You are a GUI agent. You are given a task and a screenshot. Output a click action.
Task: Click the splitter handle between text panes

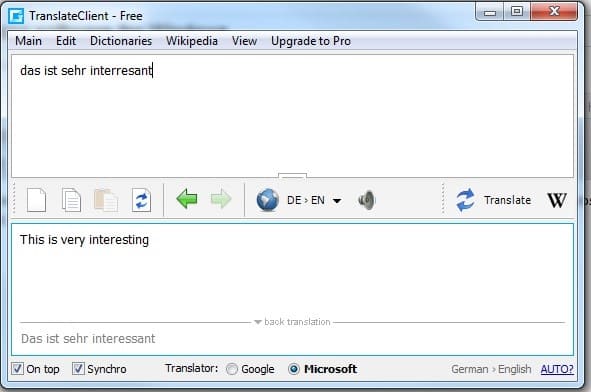coord(292,176)
